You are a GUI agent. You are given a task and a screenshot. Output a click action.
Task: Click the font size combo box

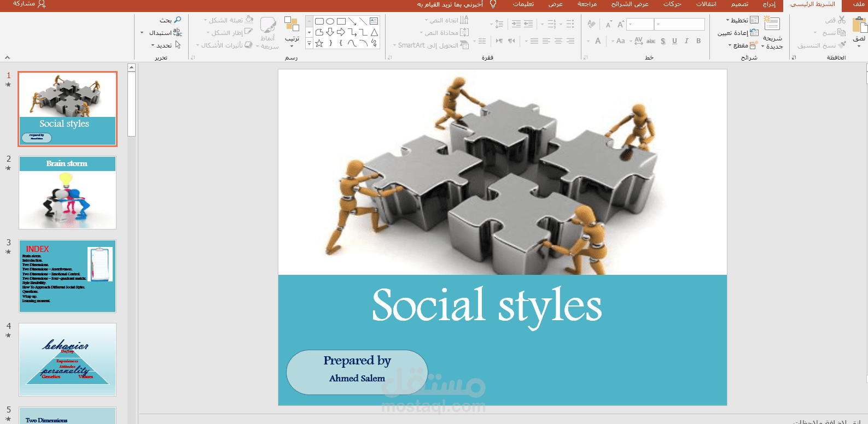coord(640,24)
